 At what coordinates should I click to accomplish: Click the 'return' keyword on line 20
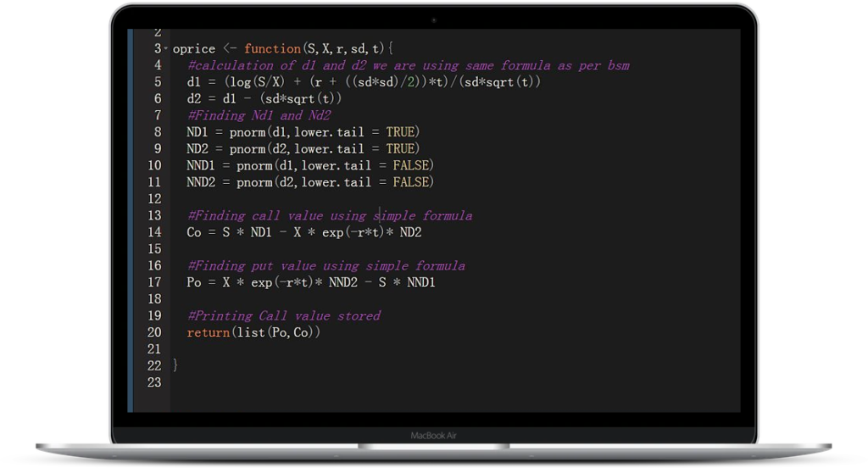click(209, 332)
